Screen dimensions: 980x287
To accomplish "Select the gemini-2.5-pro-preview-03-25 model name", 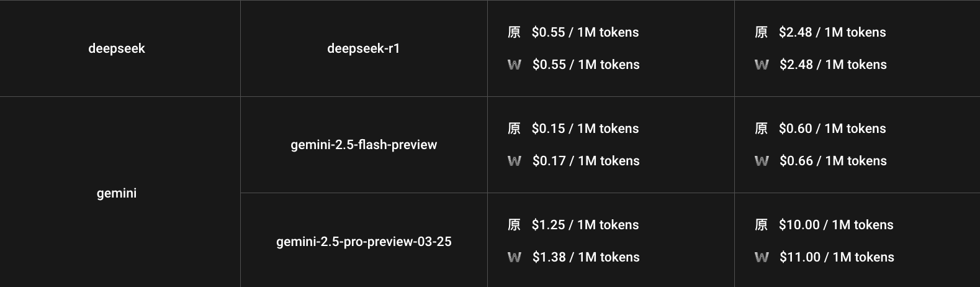I will [x=364, y=241].
